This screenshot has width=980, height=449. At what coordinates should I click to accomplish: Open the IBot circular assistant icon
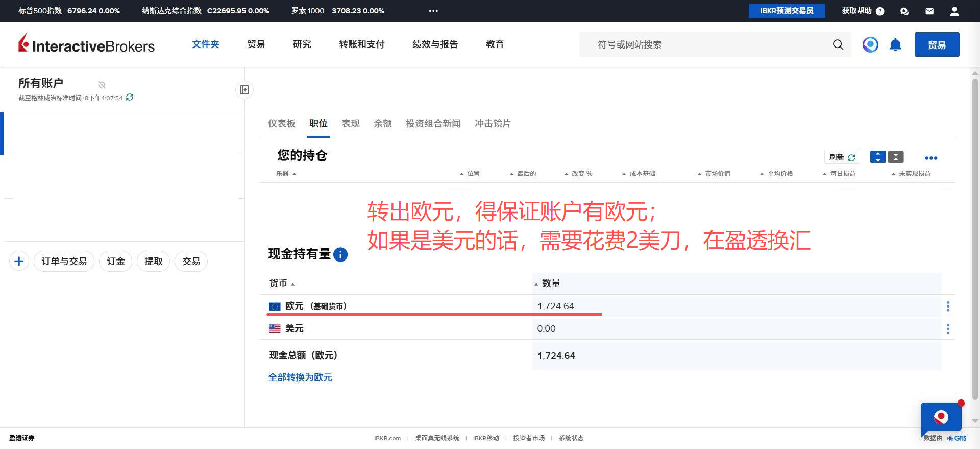tap(870, 45)
